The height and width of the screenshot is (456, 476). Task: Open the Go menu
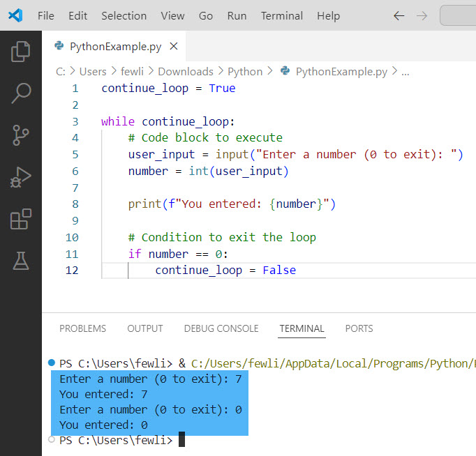(205, 16)
